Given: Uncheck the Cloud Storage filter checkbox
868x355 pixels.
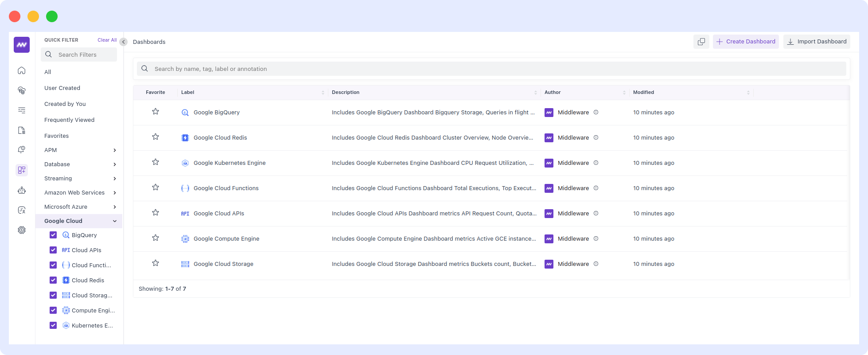Looking at the screenshot, I should (x=53, y=295).
